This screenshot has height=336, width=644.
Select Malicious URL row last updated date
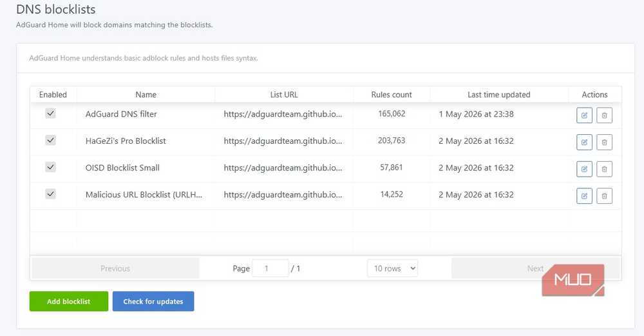476,195
